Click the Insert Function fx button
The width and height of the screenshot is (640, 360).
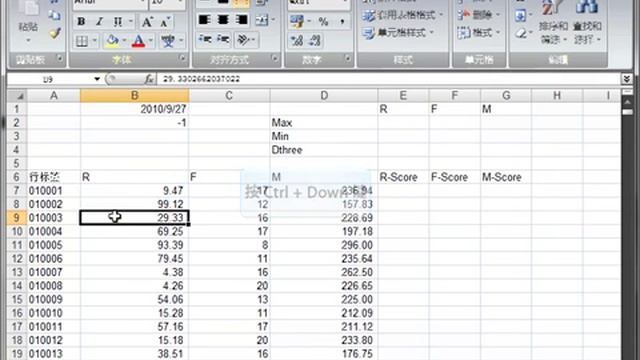[149, 79]
